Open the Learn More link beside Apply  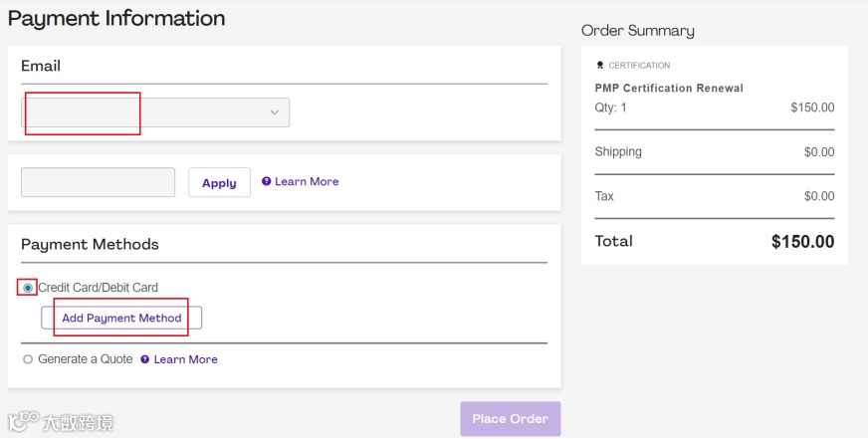point(307,181)
